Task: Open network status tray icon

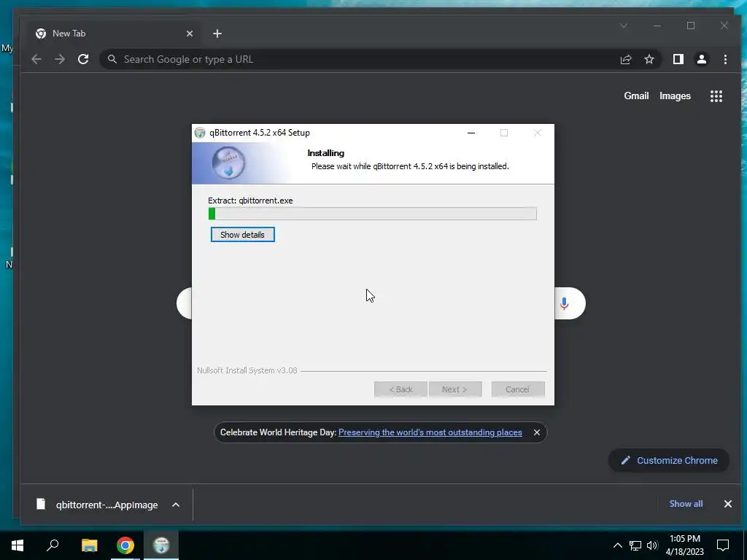Action: click(x=635, y=545)
